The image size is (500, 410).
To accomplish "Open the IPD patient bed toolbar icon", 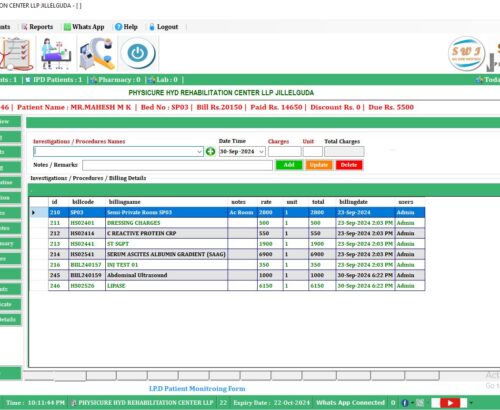I will pyautogui.click(x=56, y=53).
